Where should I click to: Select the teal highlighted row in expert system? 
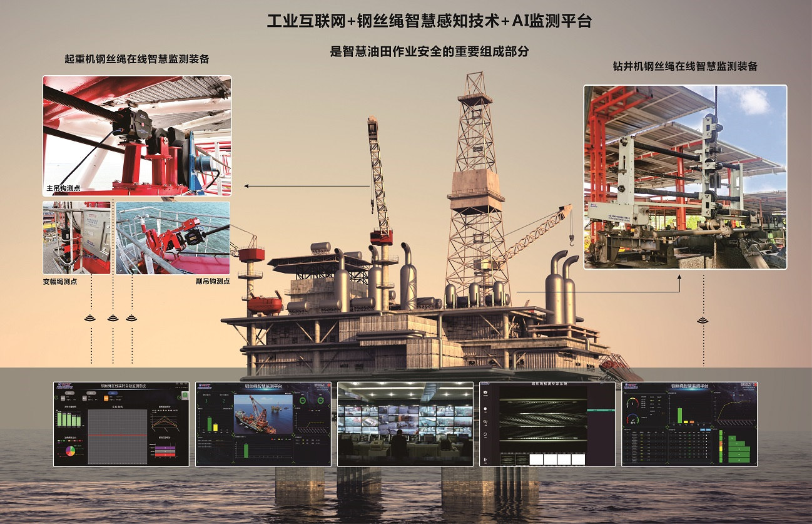click(x=602, y=410)
